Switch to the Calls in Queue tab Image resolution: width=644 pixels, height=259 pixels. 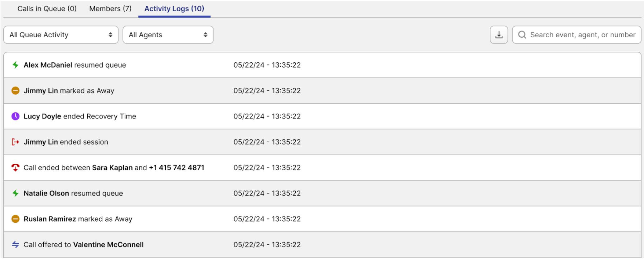47,9
